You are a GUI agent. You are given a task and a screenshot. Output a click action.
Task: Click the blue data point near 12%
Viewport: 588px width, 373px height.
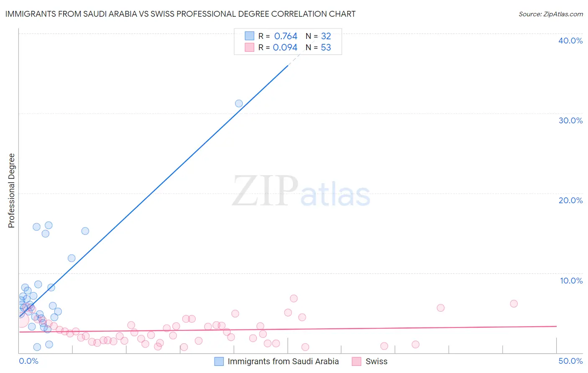72,258
